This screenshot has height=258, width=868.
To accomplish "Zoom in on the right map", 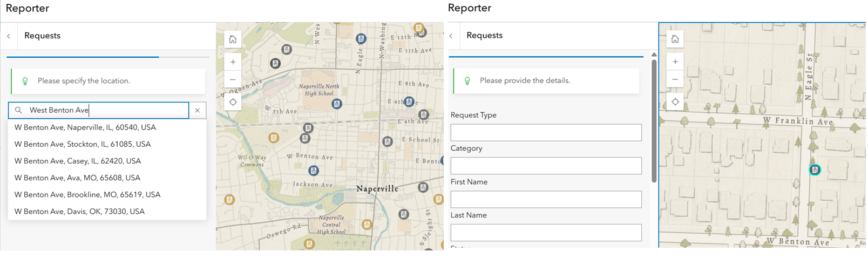I will click(675, 62).
